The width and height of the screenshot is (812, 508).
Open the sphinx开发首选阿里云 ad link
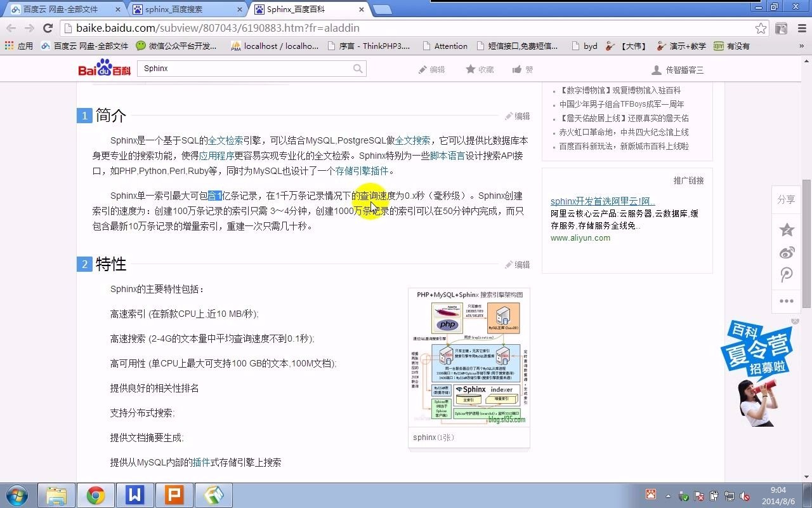[x=603, y=201]
